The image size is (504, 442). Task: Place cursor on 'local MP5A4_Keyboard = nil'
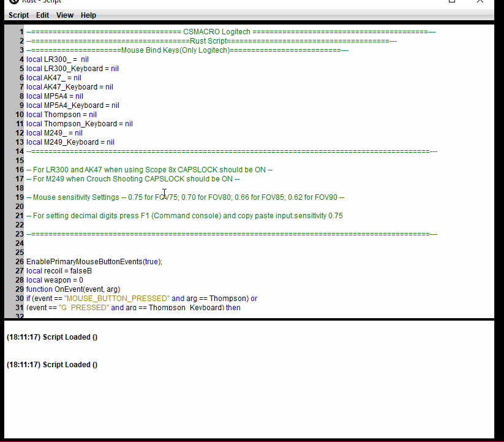click(x=73, y=105)
